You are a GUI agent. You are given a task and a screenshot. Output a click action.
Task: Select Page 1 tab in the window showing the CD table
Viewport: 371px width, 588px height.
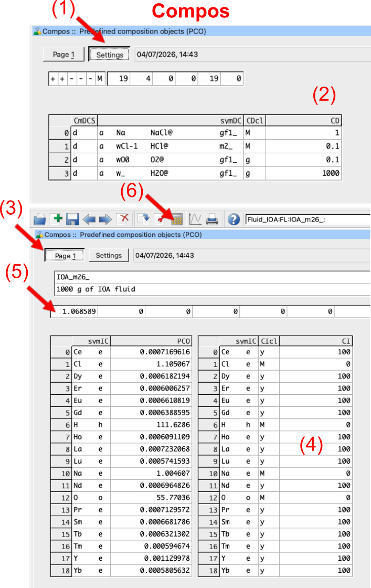click(63, 55)
